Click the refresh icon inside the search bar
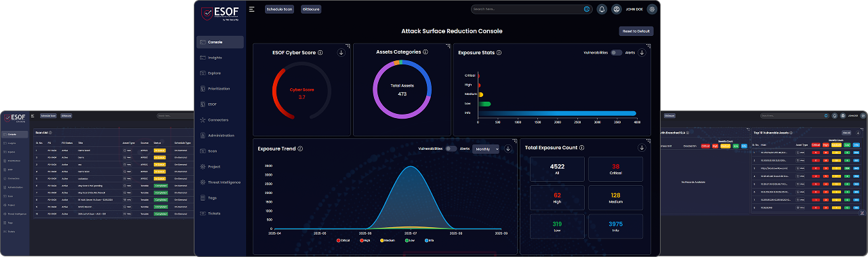Viewport: 868px width, 257px height. pos(587,9)
